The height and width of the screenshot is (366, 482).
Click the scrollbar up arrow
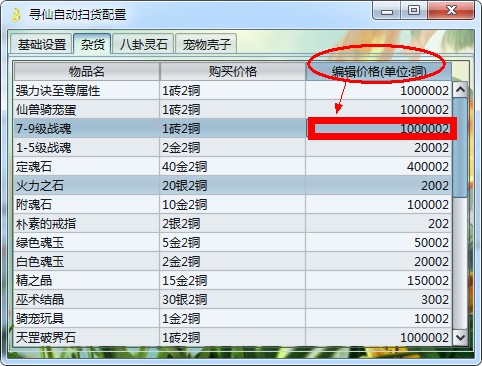(x=460, y=89)
